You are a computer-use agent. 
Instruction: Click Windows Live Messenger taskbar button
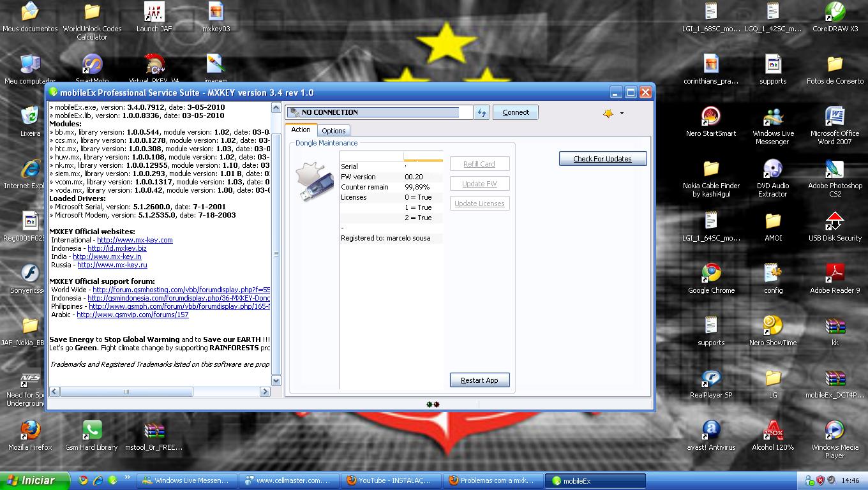click(187, 480)
